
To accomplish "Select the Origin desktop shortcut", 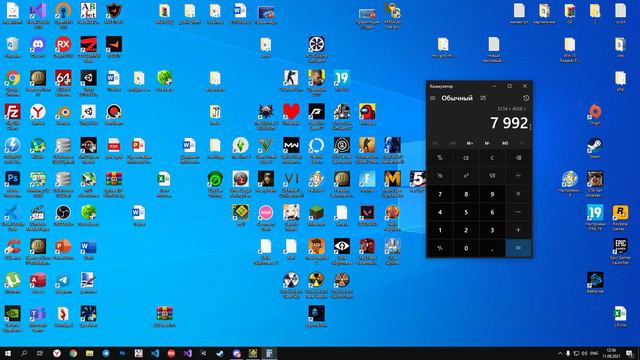I will pyautogui.click(x=595, y=114).
